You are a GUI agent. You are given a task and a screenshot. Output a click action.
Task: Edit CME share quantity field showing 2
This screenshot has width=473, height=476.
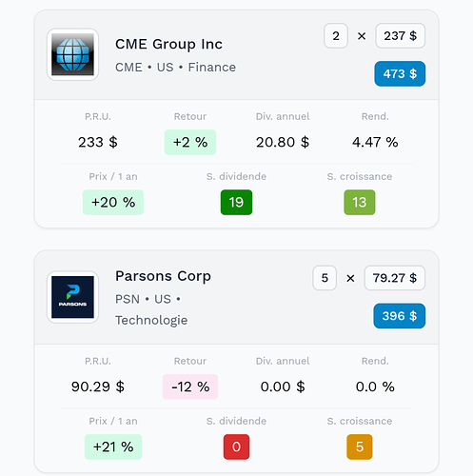(336, 36)
